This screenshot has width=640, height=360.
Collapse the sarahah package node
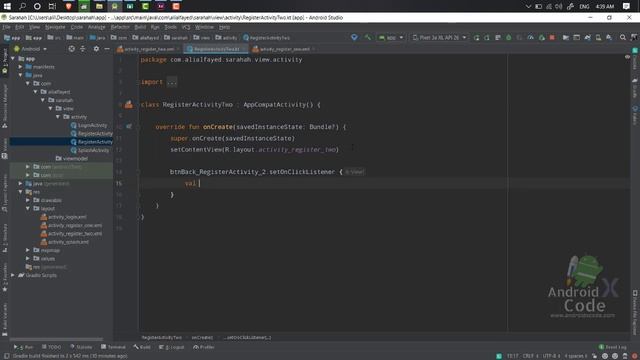(x=43, y=100)
